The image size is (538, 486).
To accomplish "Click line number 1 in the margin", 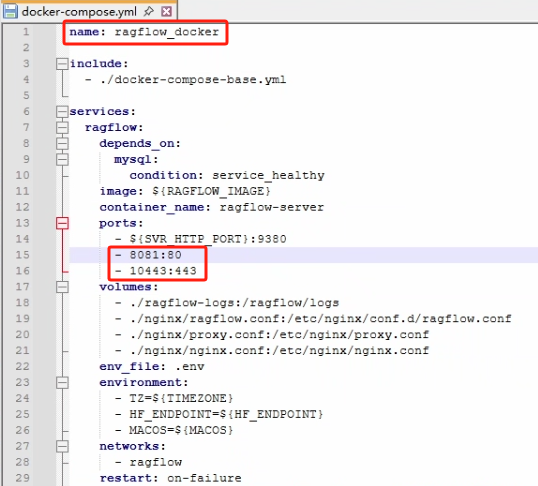I will pos(26,32).
